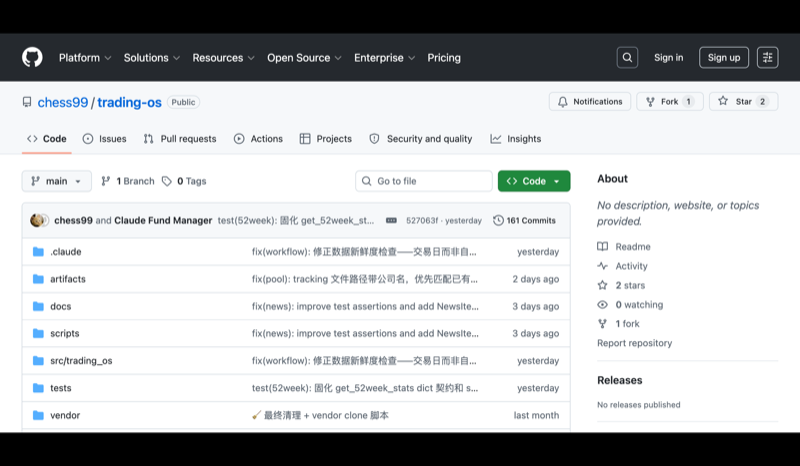
Task: Expand the Platform menu
Action: pyautogui.click(x=85, y=58)
